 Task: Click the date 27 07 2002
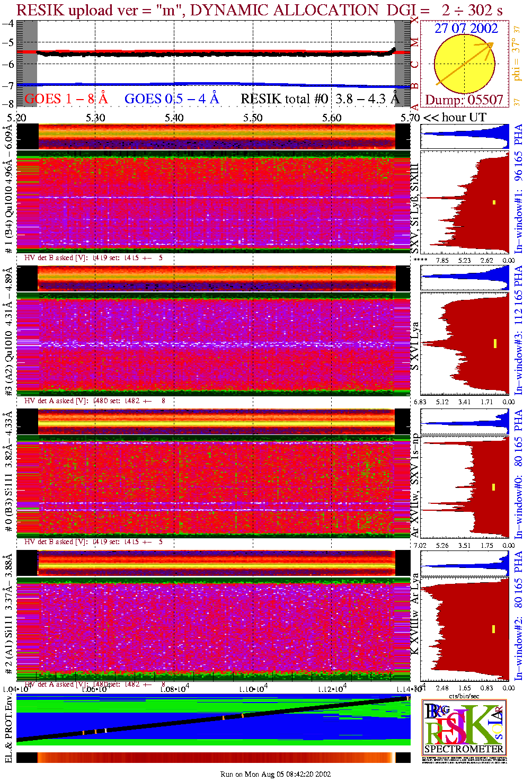(466, 29)
